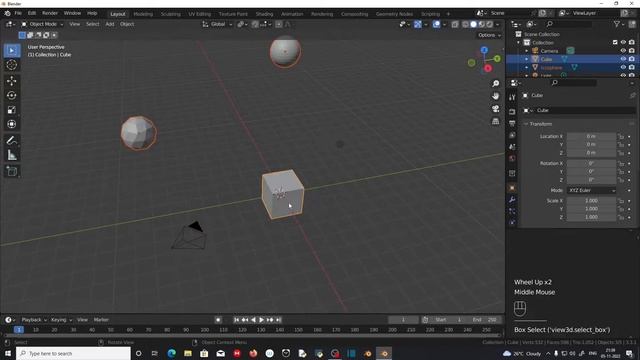Open the Add menu in viewport header
The image size is (640, 360).
110,24
